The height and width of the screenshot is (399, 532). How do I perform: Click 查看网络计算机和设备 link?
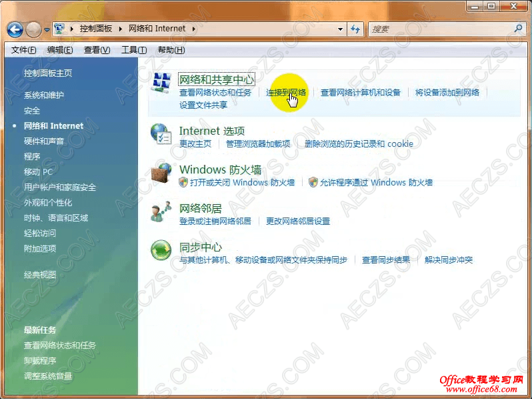(361, 93)
